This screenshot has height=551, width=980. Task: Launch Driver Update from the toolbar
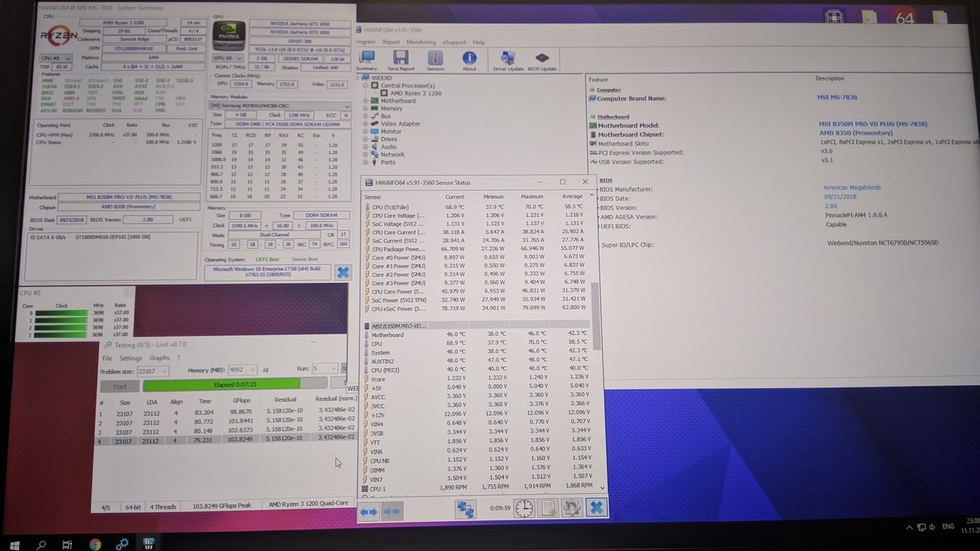click(x=508, y=61)
